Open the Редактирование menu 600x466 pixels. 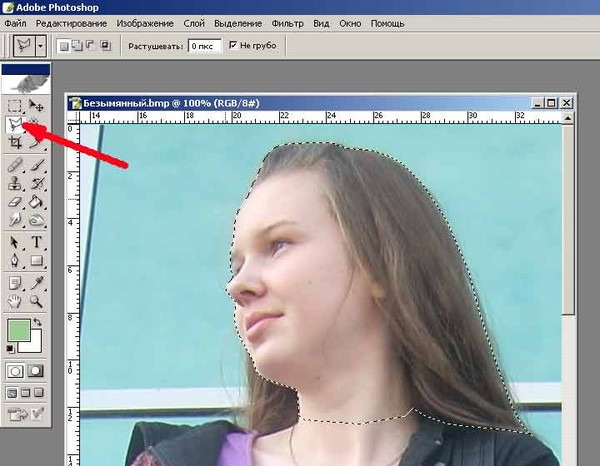[71, 24]
